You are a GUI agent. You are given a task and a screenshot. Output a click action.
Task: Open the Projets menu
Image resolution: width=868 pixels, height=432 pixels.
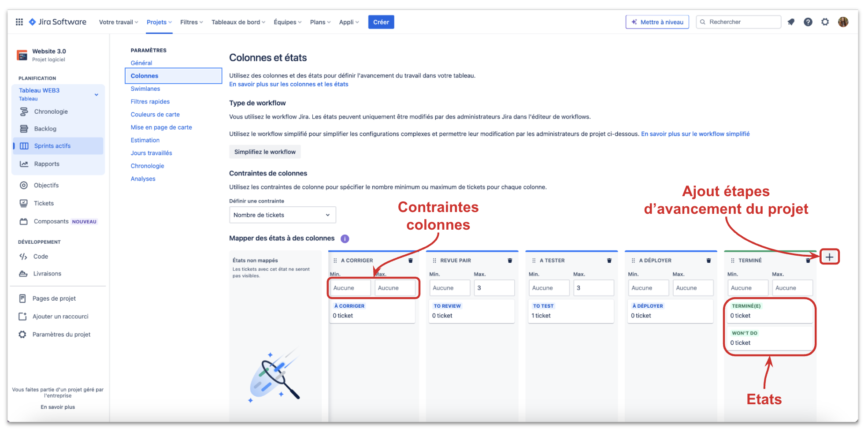(159, 22)
